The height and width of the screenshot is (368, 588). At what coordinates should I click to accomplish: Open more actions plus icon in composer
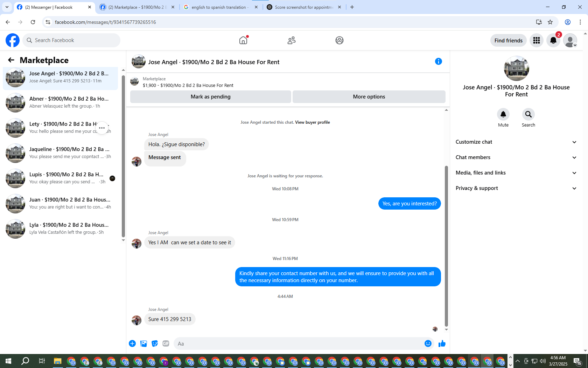132,343
